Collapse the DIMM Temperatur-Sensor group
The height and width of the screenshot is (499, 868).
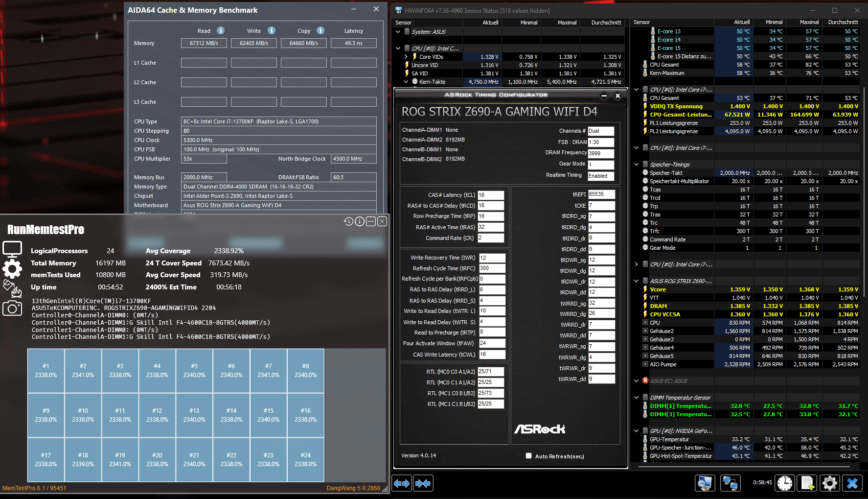[x=636, y=398]
